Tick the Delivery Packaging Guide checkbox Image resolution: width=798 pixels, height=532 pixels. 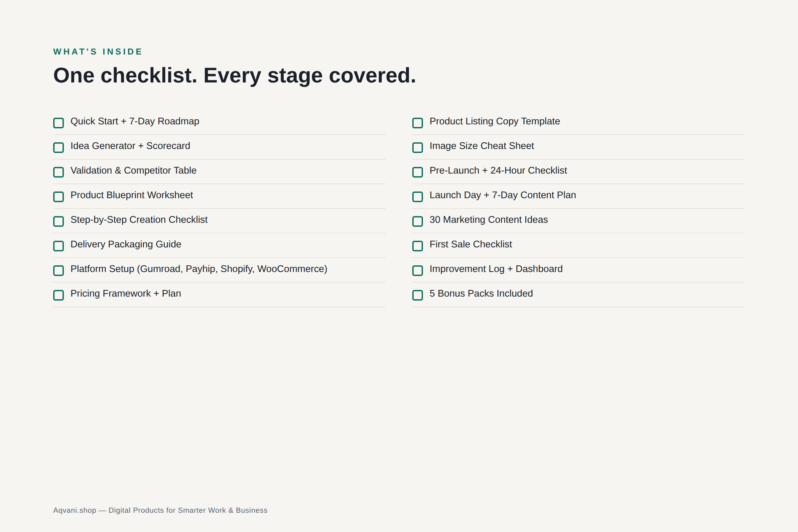click(59, 246)
